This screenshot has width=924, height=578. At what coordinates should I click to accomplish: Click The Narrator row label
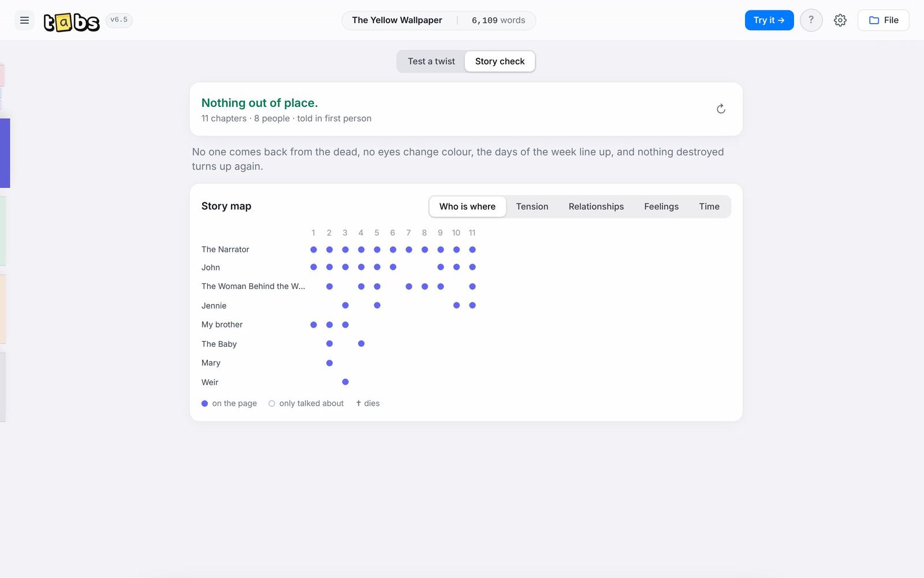pyautogui.click(x=225, y=250)
